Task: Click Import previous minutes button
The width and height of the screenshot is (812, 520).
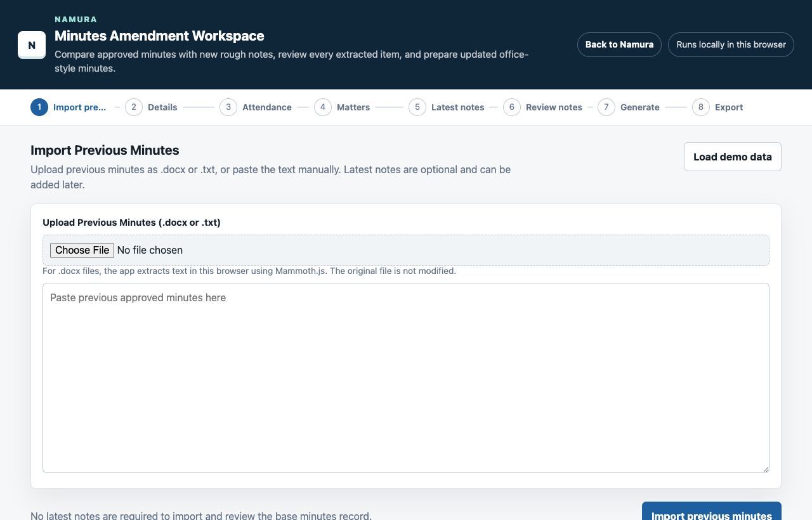Action: coord(712,511)
